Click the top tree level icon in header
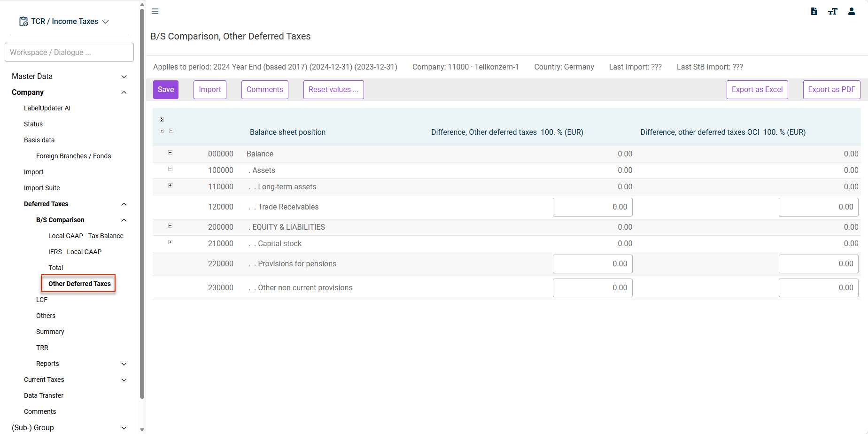 point(162,119)
